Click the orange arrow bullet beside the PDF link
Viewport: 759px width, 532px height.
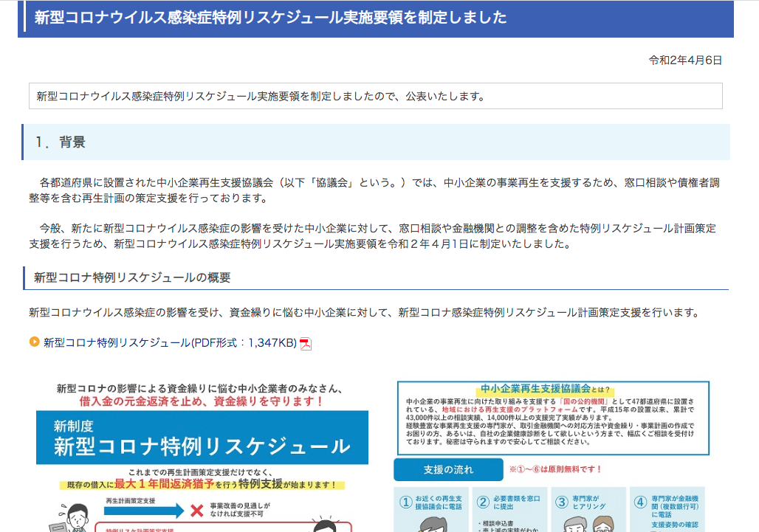point(35,342)
